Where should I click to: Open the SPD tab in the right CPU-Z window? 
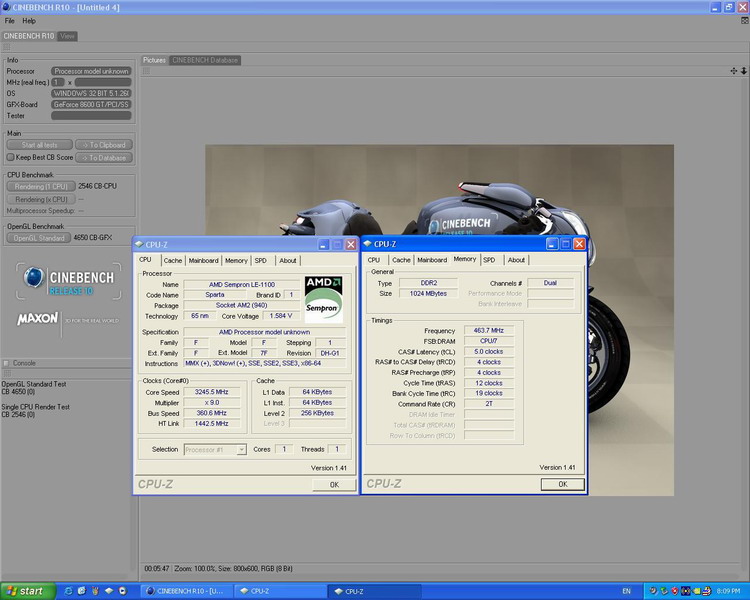(489, 260)
